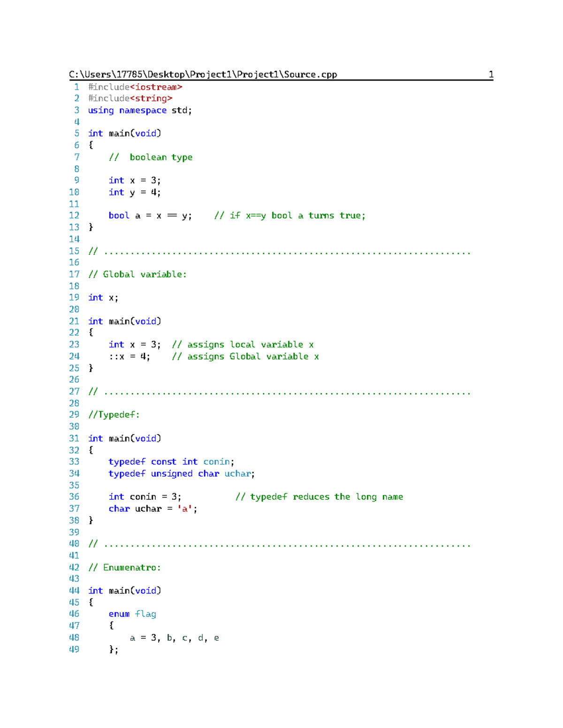Select the typedef reduces long name comment
This screenshot has height=728, width=563.
[321, 496]
